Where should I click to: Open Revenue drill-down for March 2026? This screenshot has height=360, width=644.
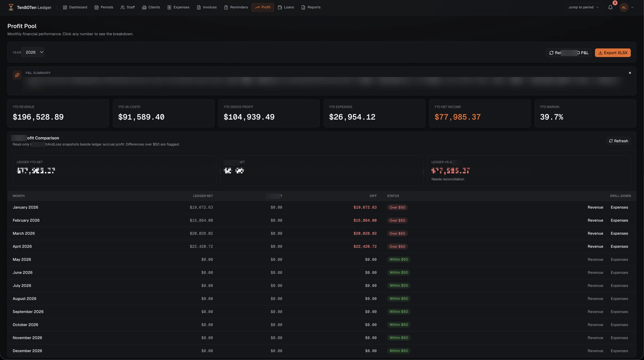[595, 233]
